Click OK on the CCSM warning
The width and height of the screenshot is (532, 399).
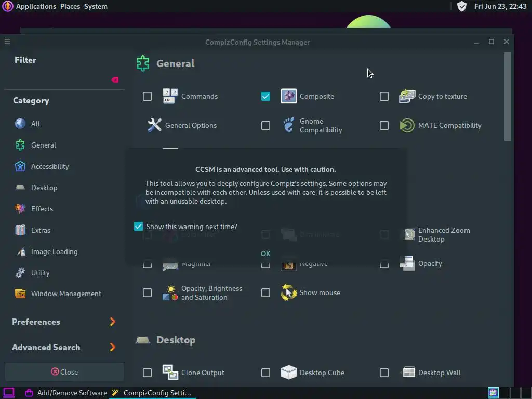265,254
